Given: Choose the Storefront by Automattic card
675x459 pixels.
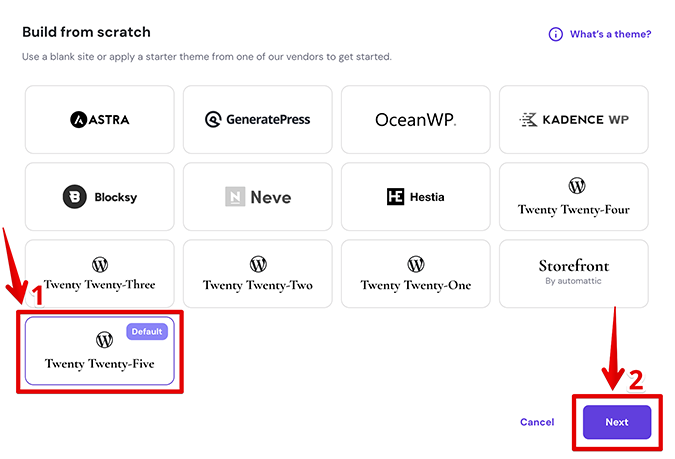Looking at the screenshot, I should [x=573, y=273].
